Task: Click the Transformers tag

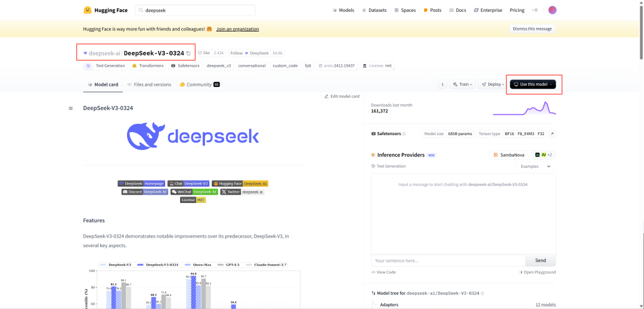Action: coord(148,65)
